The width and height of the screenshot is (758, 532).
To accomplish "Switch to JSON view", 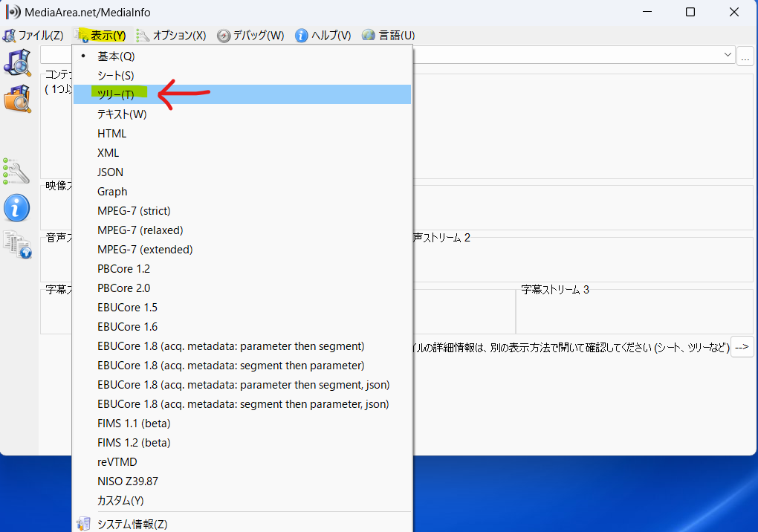I will 242,172.
